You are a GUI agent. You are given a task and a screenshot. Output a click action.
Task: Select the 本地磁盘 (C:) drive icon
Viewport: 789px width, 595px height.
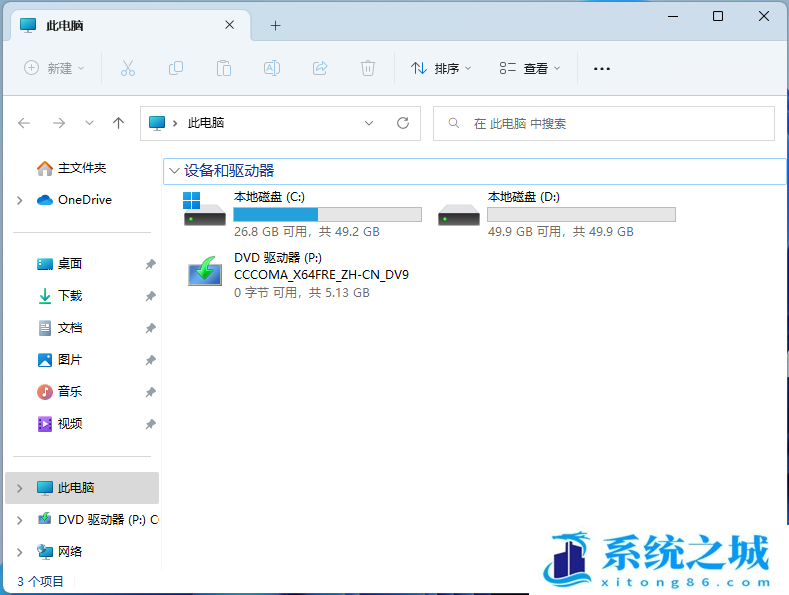point(204,209)
